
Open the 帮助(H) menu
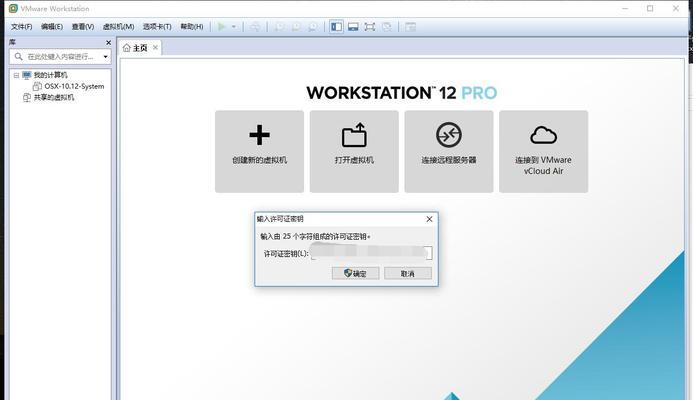[x=192, y=27]
